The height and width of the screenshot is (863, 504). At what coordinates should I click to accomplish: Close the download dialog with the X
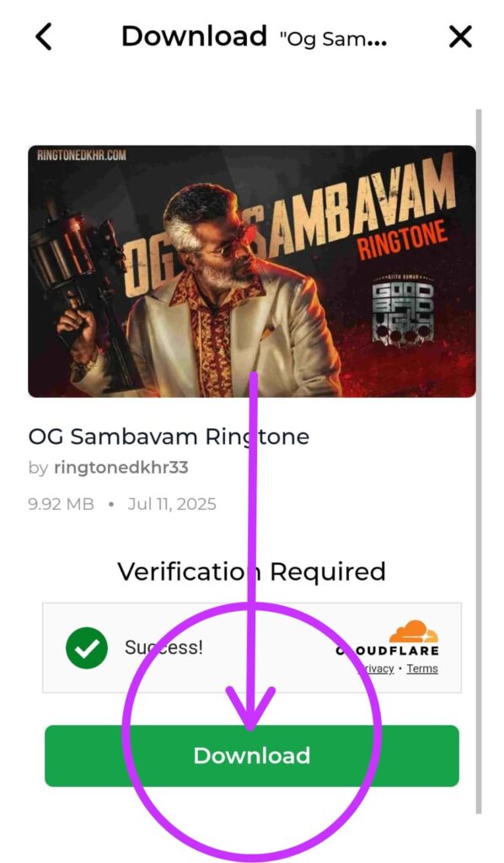(460, 37)
